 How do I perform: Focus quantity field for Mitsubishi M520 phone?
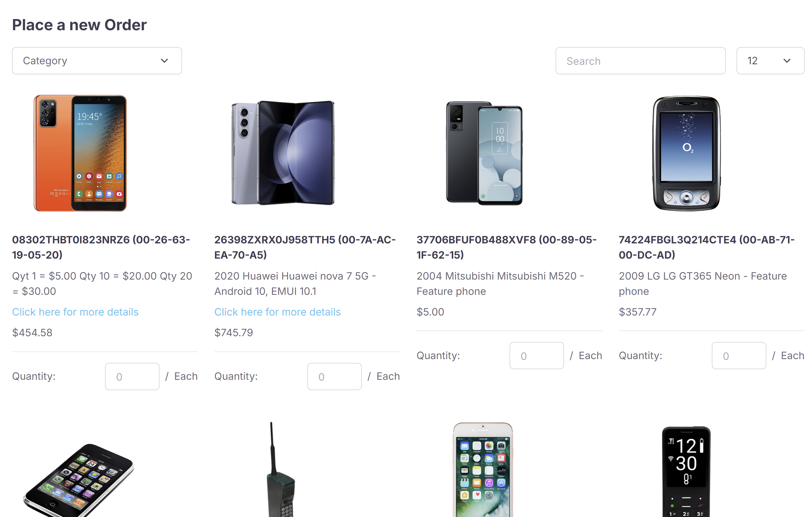(x=537, y=356)
